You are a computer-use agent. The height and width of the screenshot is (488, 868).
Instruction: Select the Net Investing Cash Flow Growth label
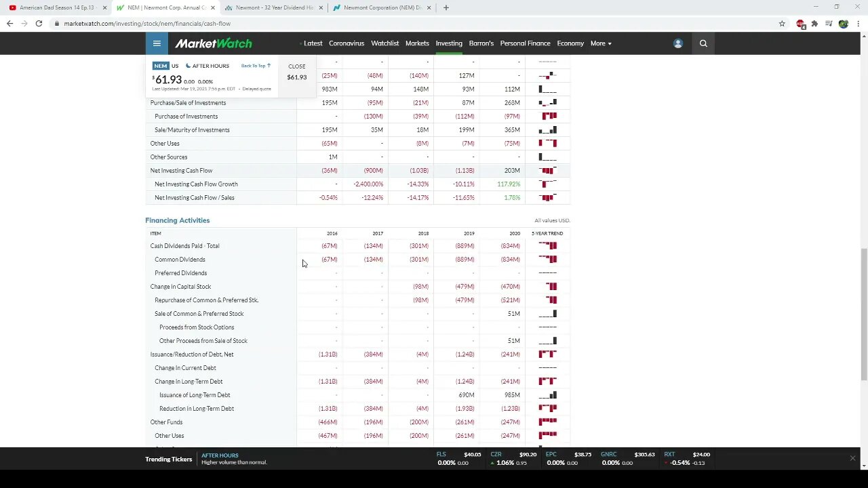click(x=196, y=184)
